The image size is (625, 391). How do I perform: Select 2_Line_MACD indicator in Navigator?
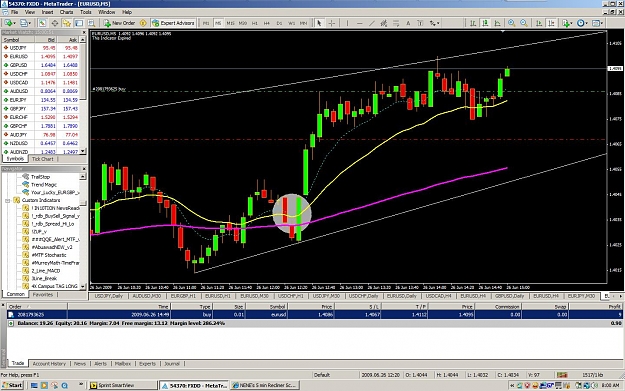click(46, 271)
